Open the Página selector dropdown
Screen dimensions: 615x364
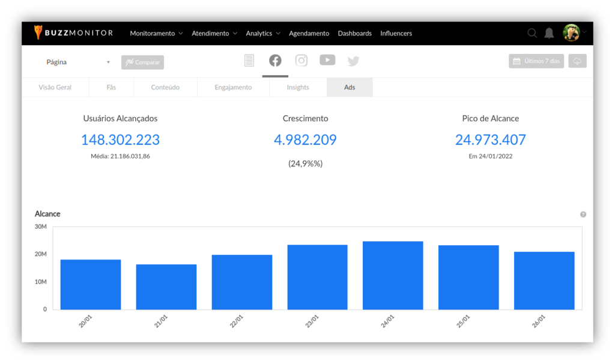pyautogui.click(x=78, y=62)
